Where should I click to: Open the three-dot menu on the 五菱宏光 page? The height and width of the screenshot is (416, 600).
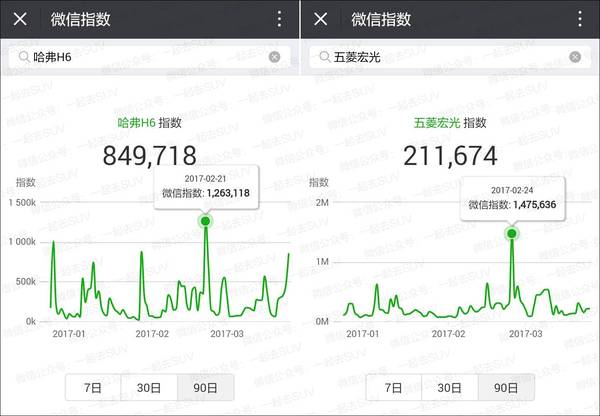coord(580,19)
